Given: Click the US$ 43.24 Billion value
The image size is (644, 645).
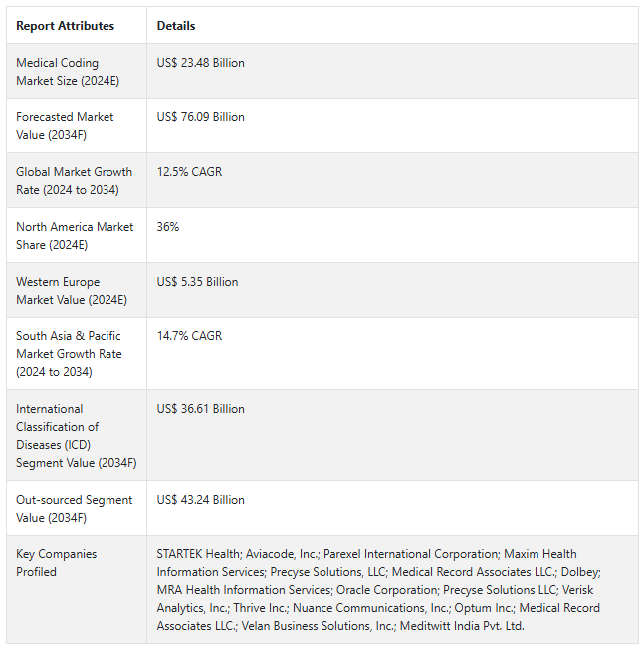Looking at the screenshot, I should pyautogui.click(x=200, y=500).
